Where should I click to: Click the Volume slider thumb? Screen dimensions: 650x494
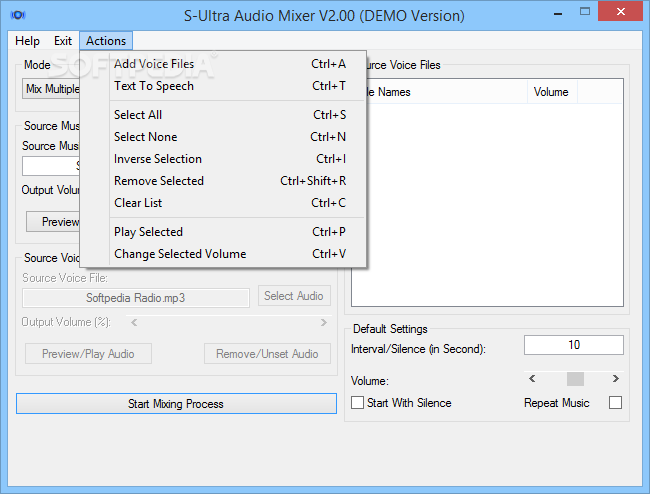[x=575, y=379]
